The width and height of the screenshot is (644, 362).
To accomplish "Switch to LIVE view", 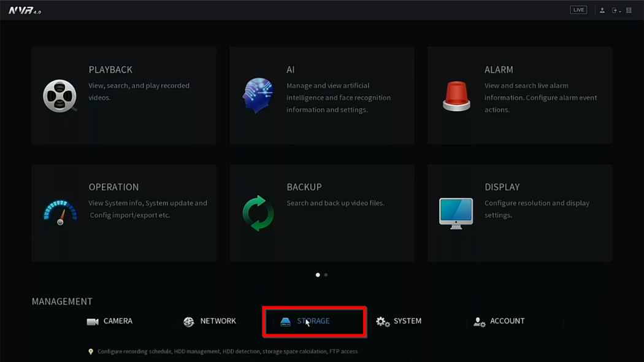I will point(578,10).
